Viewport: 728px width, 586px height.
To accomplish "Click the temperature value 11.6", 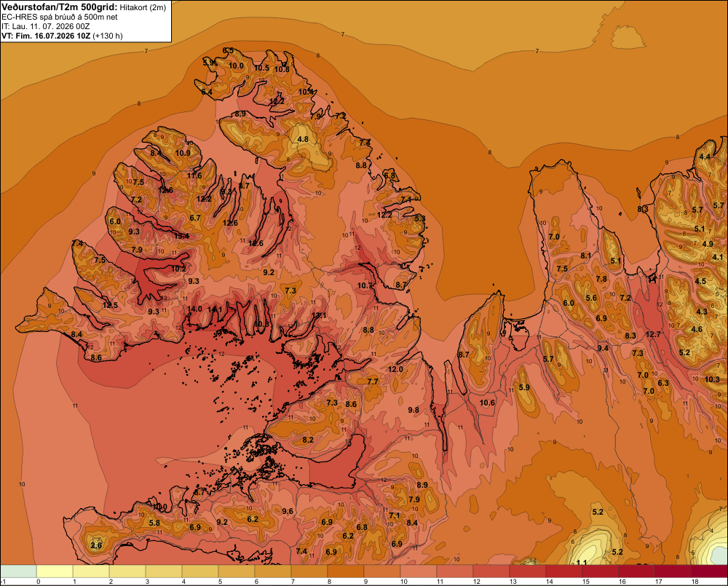I will pyautogui.click(x=194, y=175).
